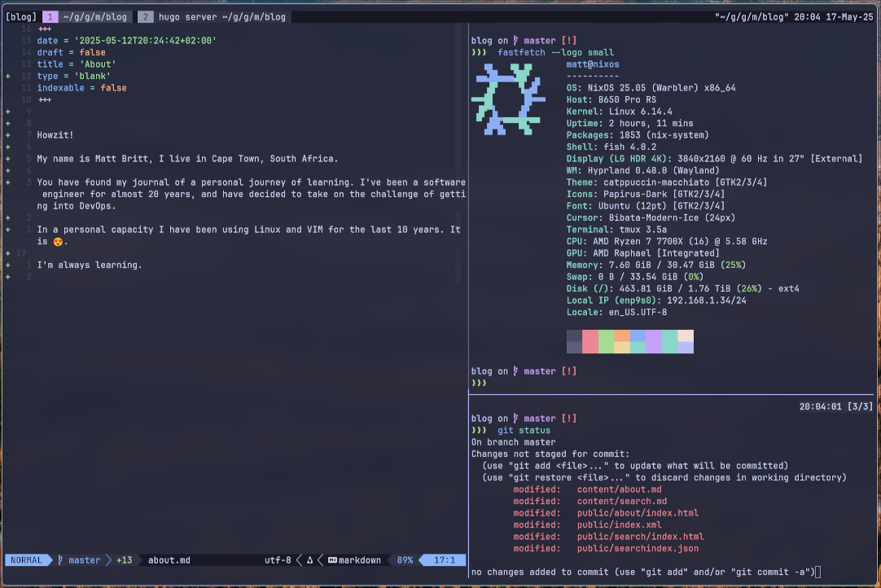
Task: Click the orange swatch in the fastfetch palette
Action: [622, 336]
